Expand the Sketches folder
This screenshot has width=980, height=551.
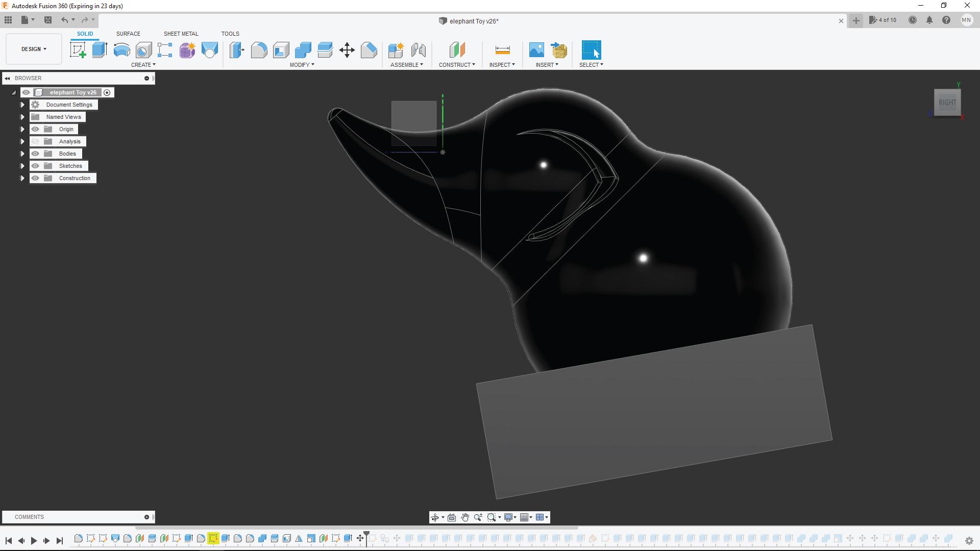coord(22,166)
